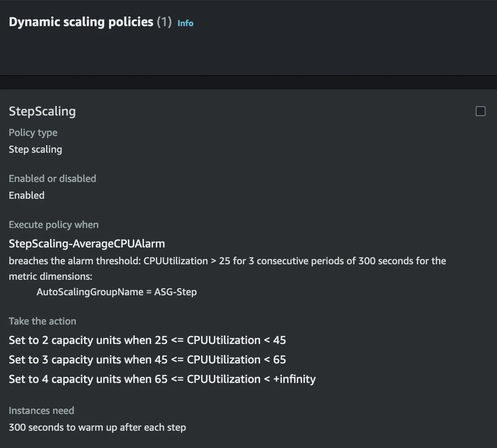Select the 'Set to 2 capacity units' step
Image resolution: width=497 pixels, height=448 pixels.
pos(148,340)
